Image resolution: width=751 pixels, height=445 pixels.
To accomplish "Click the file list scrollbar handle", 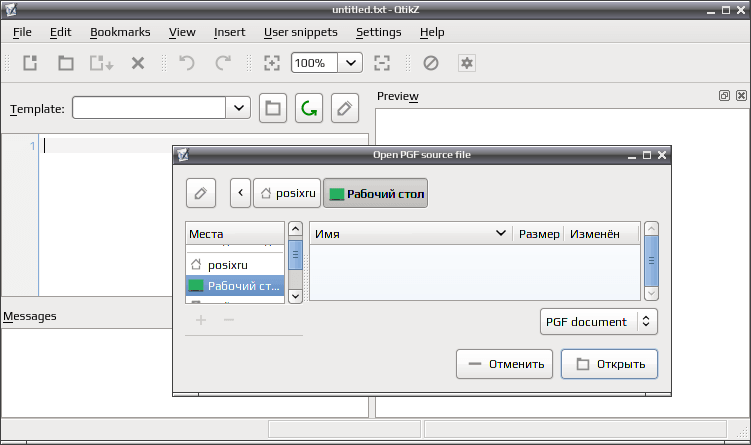I will click(651, 260).
